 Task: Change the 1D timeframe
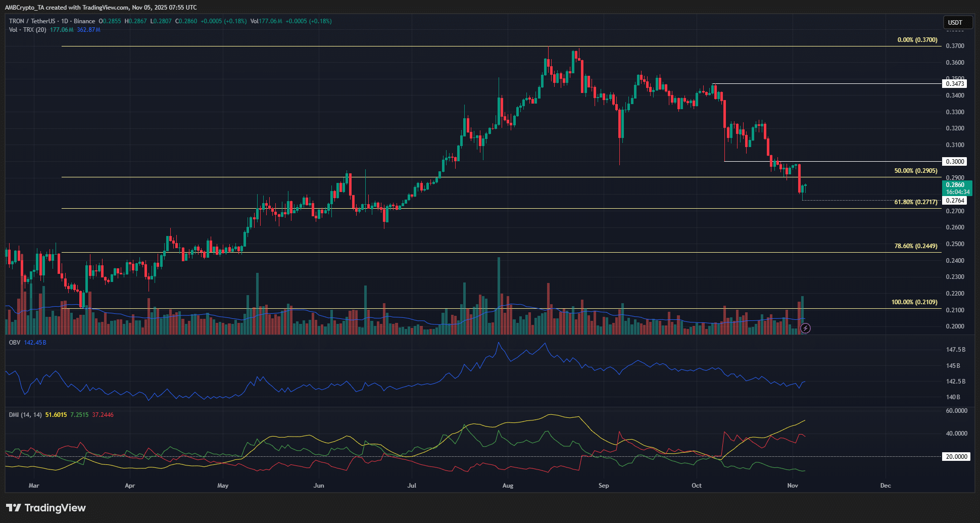(x=66, y=21)
